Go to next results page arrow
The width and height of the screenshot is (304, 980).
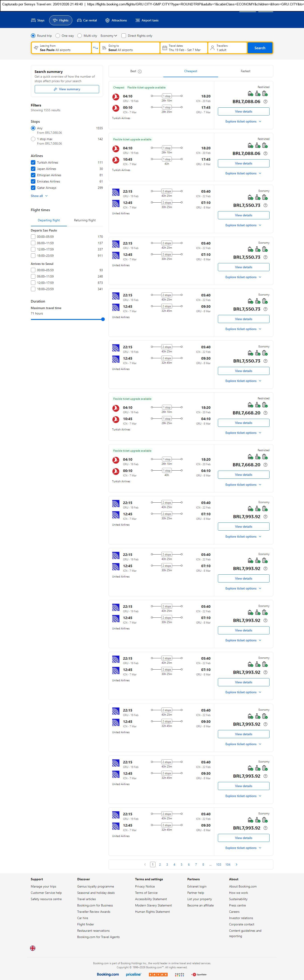coord(236,864)
